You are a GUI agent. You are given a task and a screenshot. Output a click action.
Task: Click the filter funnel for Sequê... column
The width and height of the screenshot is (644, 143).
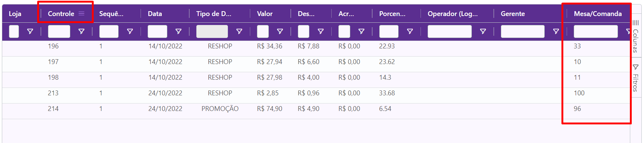130,31
